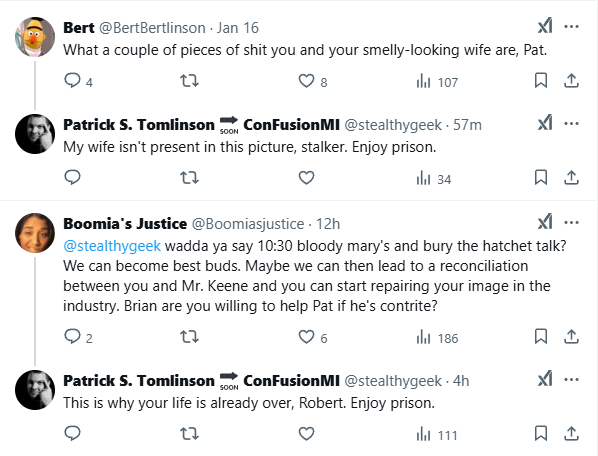Image resolution: width=598 pixels, height=456 pixels.
Task: Reply to Bert's tweet
Action: pyautogui.click(x=72, y=81)
